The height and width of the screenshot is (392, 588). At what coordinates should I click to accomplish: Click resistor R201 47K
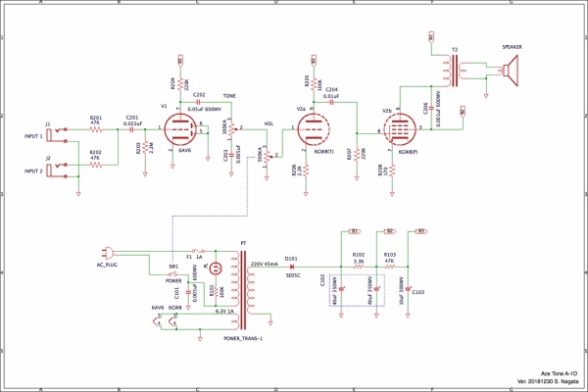96,129
